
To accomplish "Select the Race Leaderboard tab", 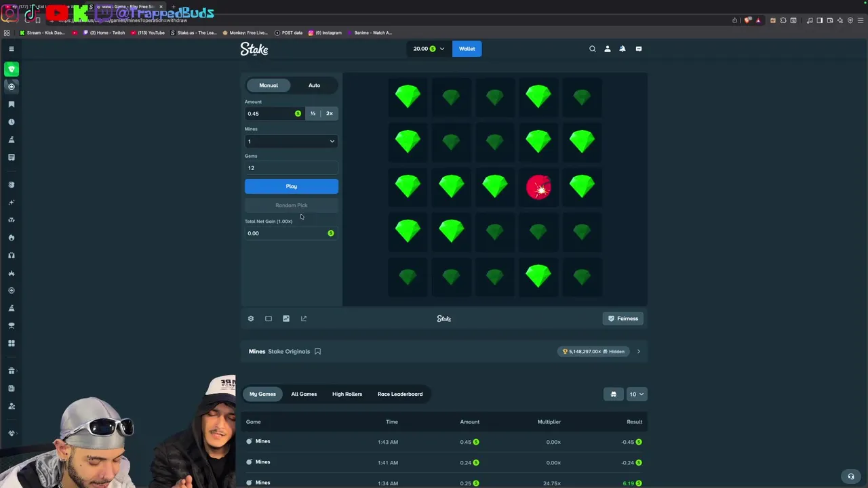I will tap(400, 394).
